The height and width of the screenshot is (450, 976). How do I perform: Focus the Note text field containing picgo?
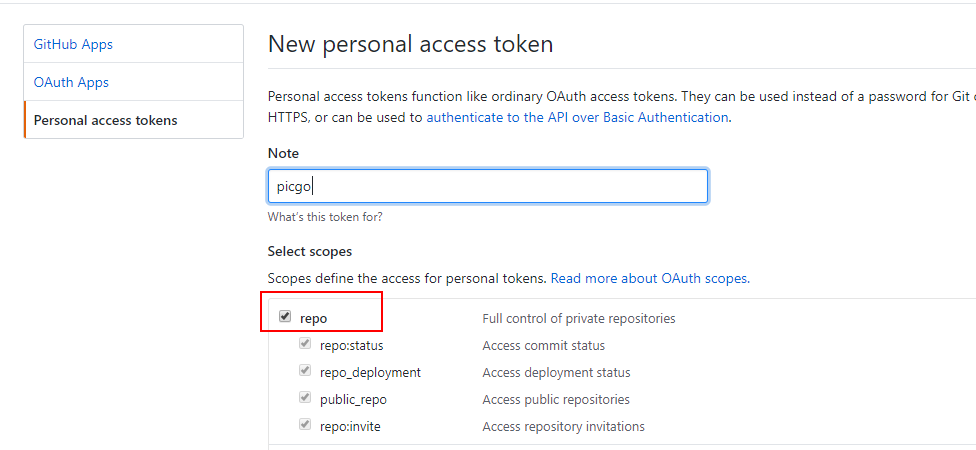[488, 186]
